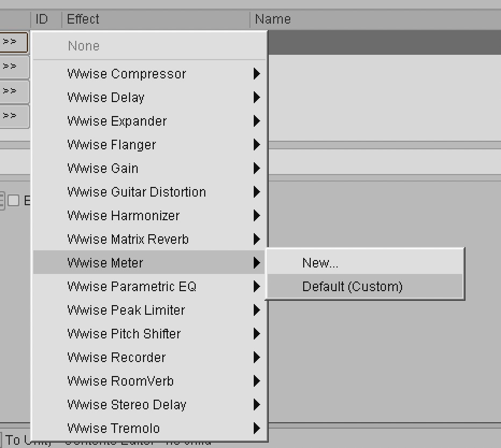Expand the Wwise Tremolo submenu arrow

pos(256,428)
